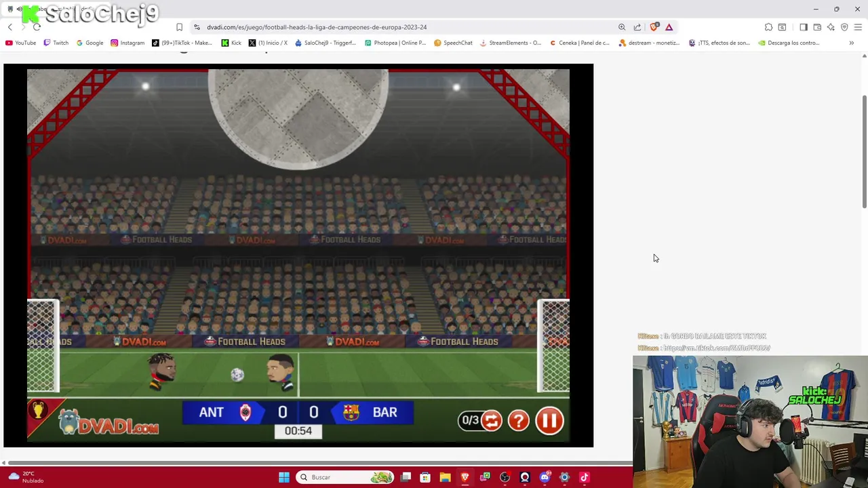Click the vertical page scrollbar
Viewport: 868px width, 488px height.
pyautogui.click(x=864, y=152)
